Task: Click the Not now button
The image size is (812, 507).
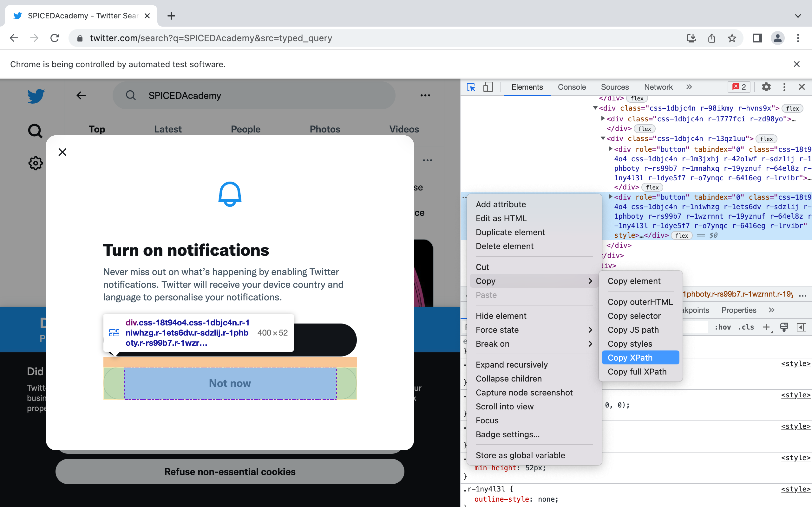Action: (230, 383)
